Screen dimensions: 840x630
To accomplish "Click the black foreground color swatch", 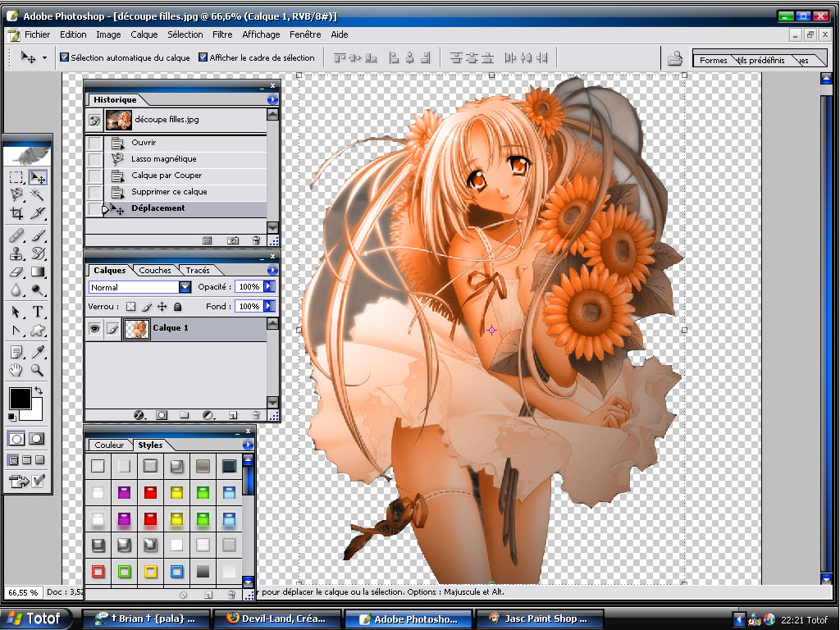I will coord(20,399).
